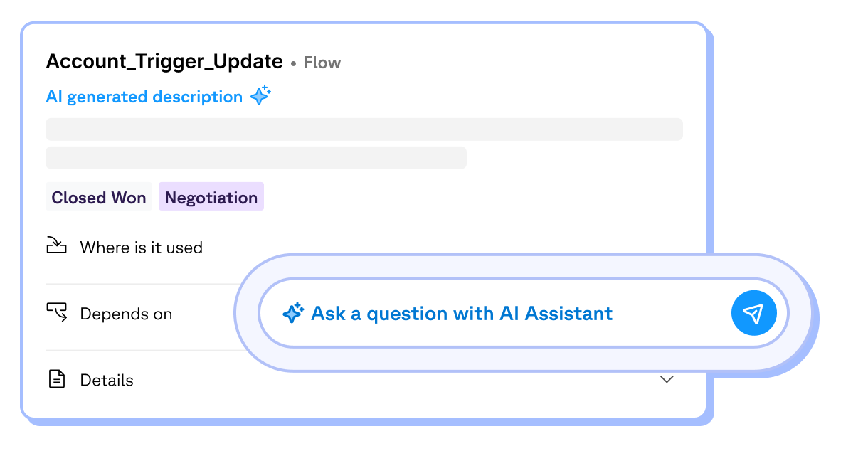Open the Where is it used row

(x=141, y=248)
